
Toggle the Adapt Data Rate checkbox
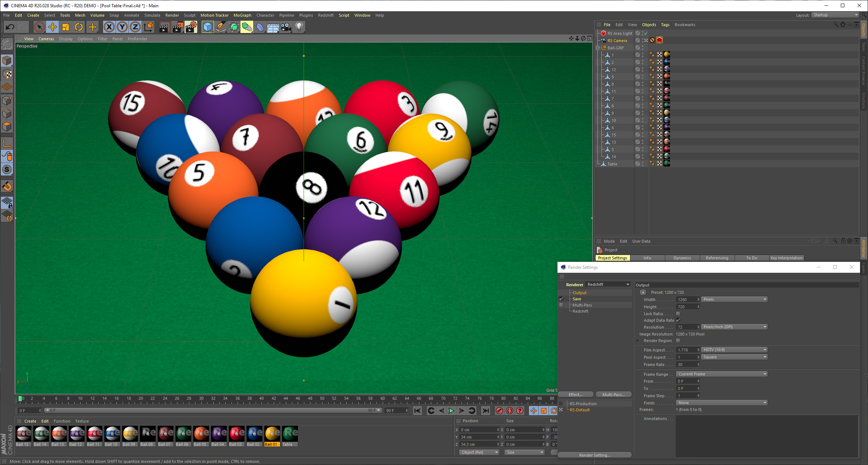pyautogui.click(x=678, y=320)
